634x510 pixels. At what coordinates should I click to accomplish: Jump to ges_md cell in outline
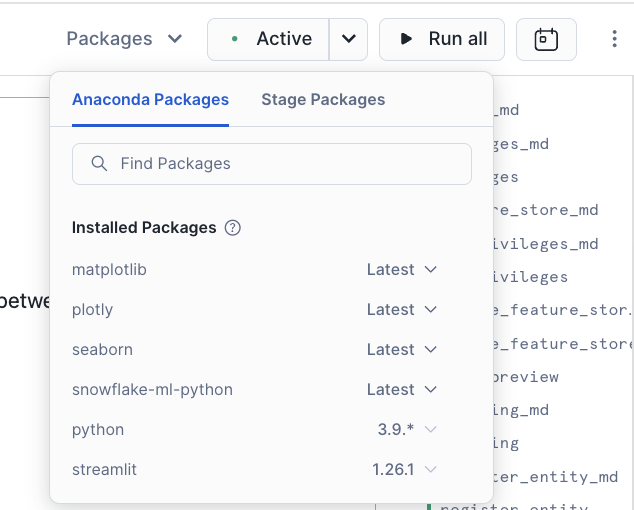click(x=521, y=144)
